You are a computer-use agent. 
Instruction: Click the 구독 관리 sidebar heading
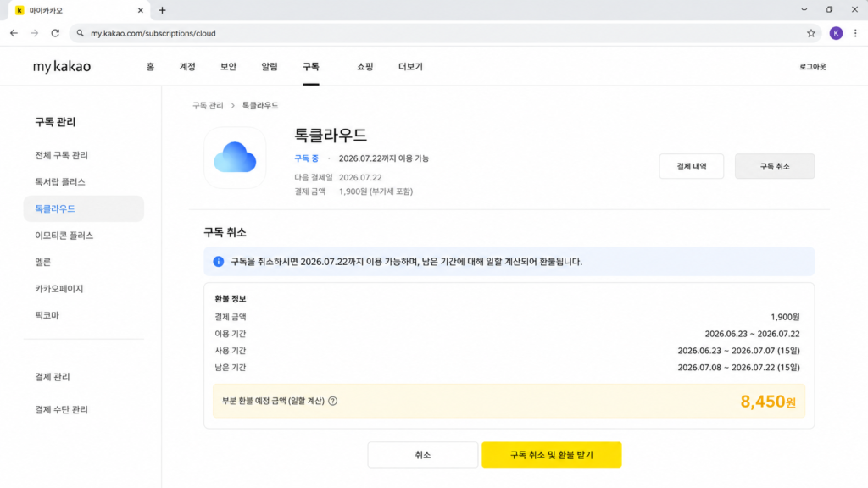click(x=55, y=122)
